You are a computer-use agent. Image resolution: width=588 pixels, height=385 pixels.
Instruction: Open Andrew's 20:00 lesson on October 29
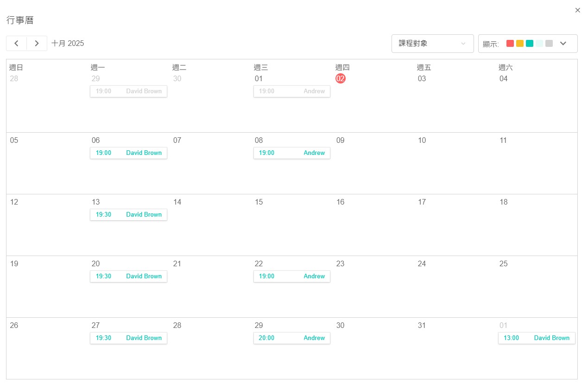tap(292, 338)
